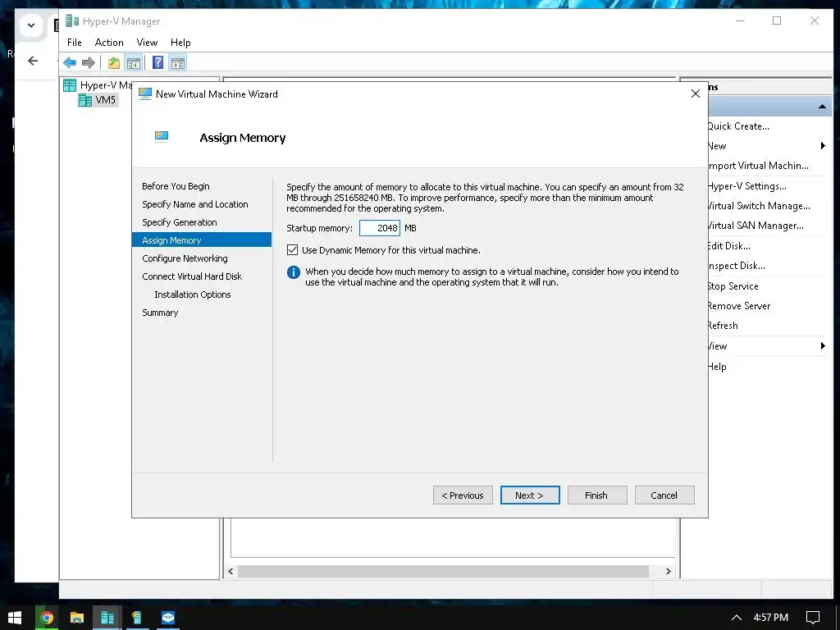Click the Back arrow in Hyper-V toolbar

70,62
